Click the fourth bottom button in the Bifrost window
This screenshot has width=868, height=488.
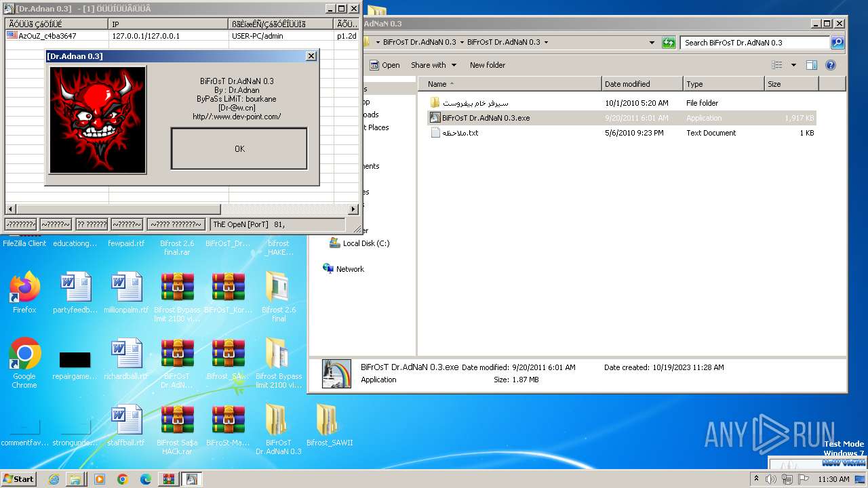click(x=127, y=224)
